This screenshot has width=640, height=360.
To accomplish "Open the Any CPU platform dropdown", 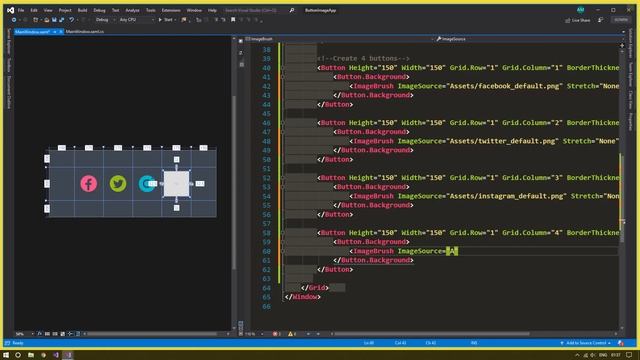I will [136, 20].
